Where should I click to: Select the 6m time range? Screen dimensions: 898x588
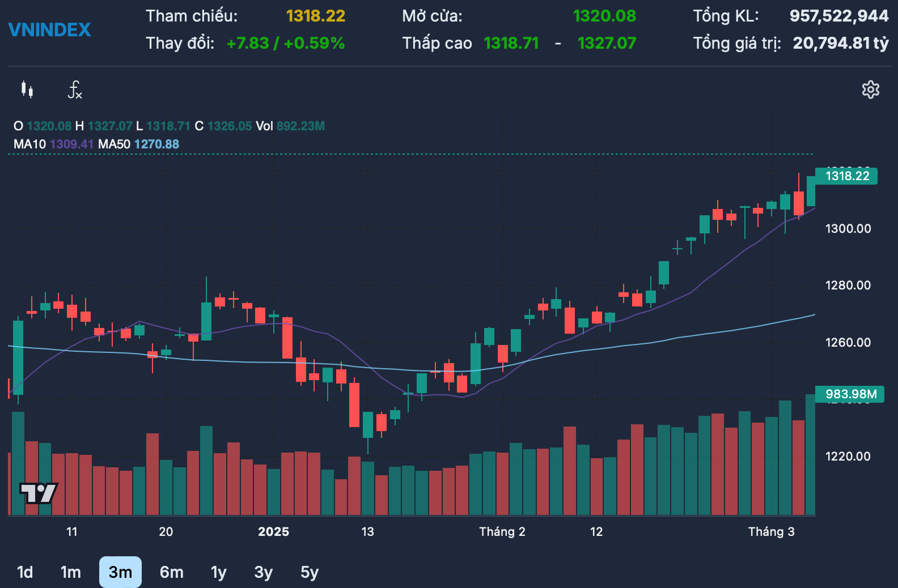click(171, 572)
